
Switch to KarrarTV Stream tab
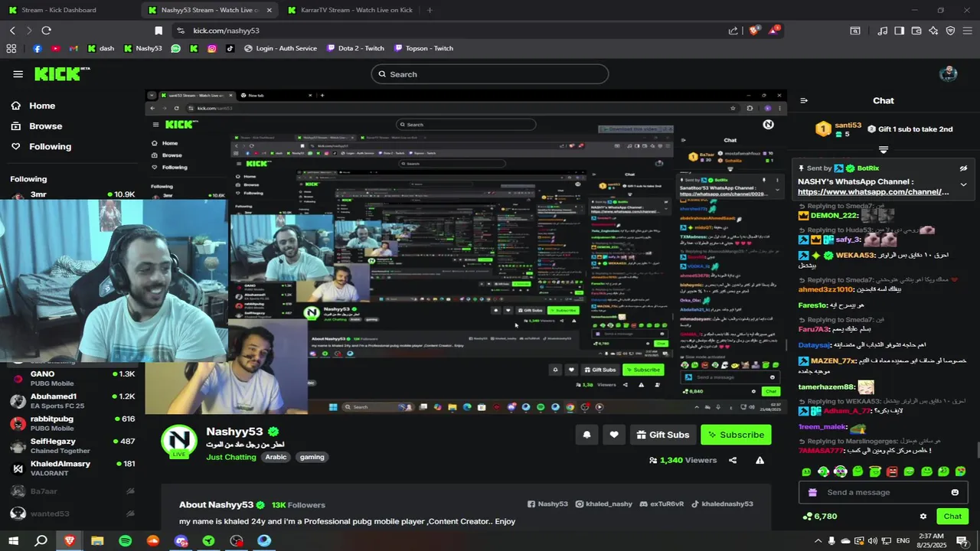point(351,10)
